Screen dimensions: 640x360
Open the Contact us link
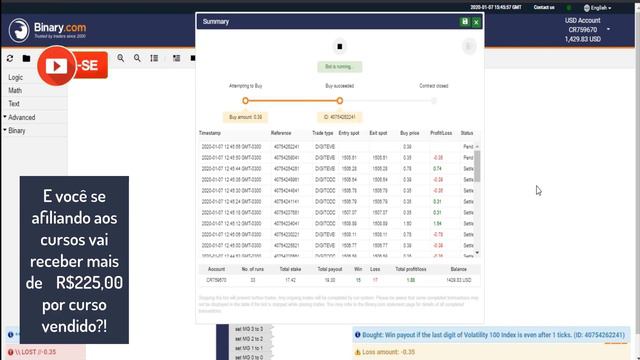point(544,7)
